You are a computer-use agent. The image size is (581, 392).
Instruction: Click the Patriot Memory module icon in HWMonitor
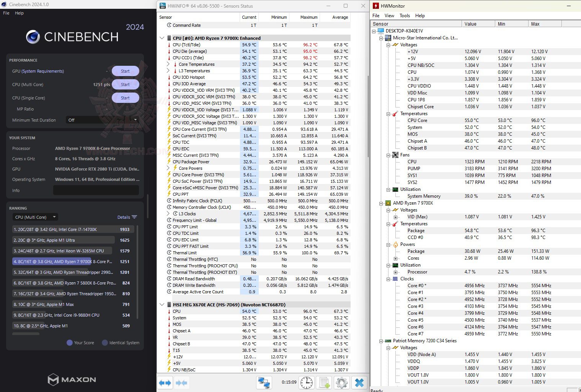[388, 341]
